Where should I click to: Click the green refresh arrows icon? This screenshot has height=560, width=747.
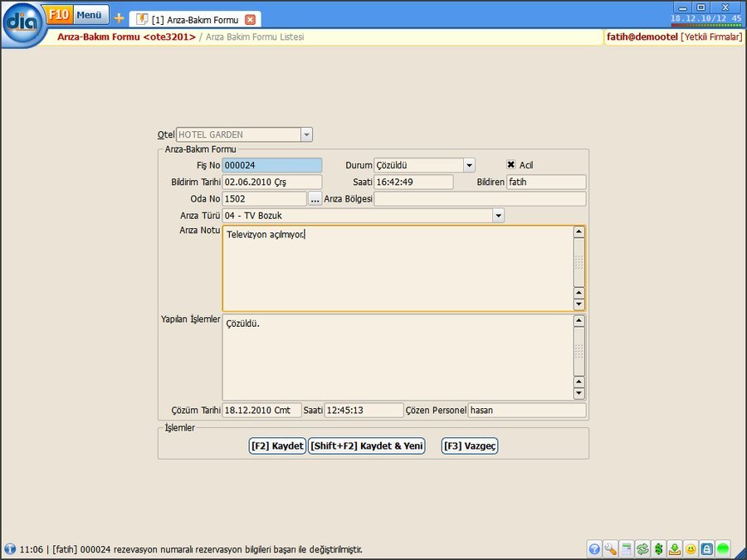pos(642,549)
